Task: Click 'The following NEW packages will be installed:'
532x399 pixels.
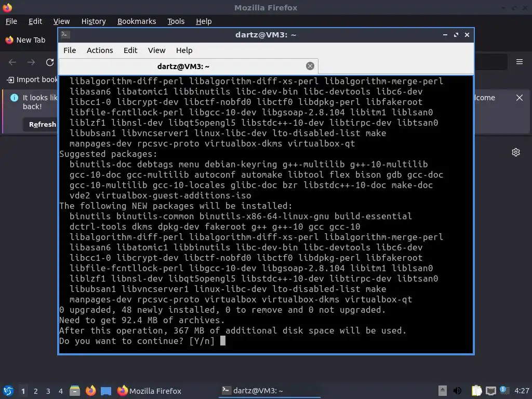Action: click(176, 206)
